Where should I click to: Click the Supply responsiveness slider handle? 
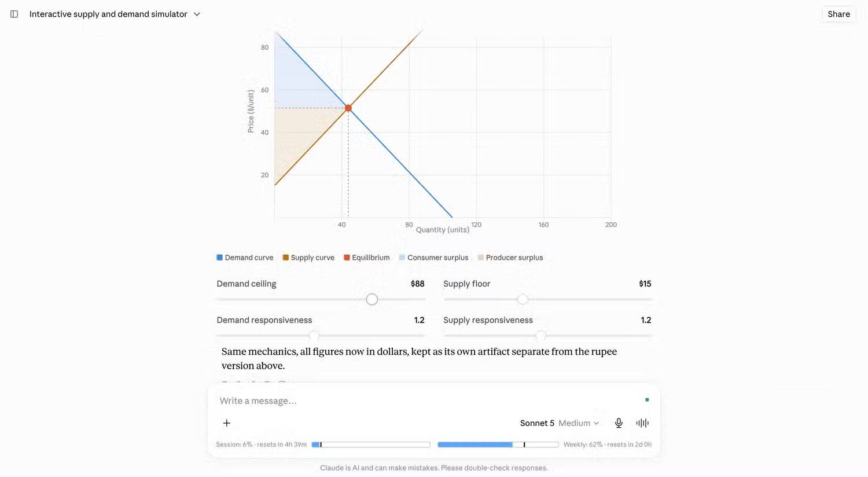(540, 336)
